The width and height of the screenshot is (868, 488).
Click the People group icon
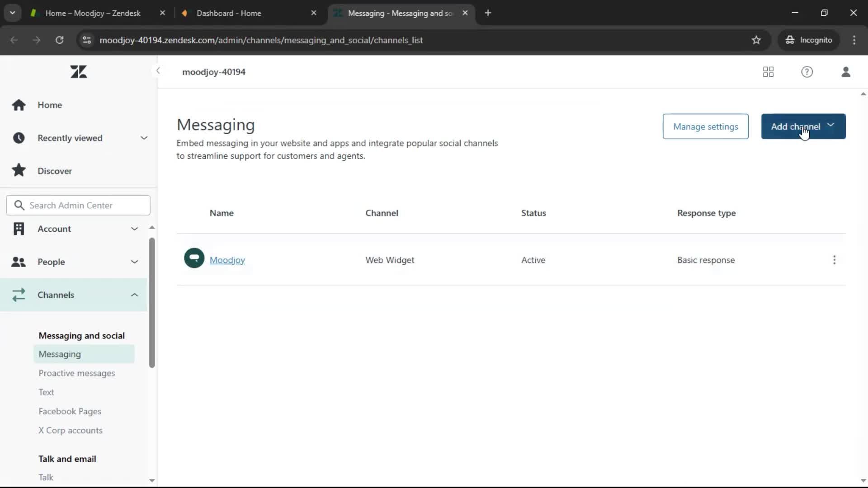coord(19,262)
